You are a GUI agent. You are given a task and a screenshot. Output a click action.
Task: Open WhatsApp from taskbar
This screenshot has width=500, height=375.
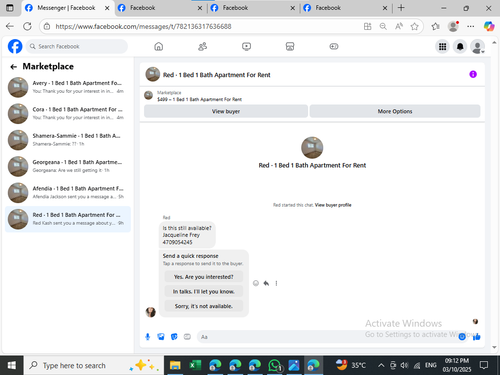click(274, 365)
